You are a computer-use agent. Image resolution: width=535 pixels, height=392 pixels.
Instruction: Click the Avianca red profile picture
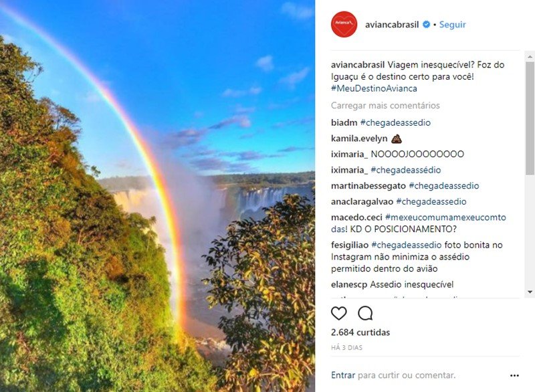click(x=344, y=24)
